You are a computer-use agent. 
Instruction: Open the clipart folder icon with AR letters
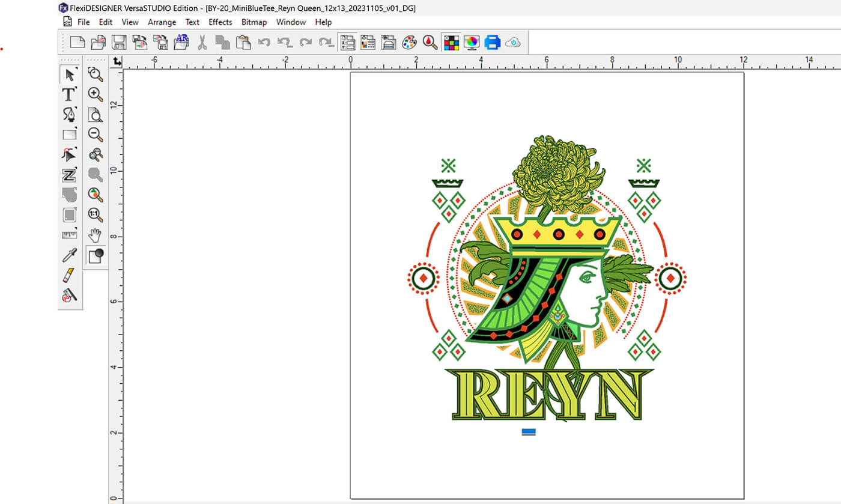click(x=181, y=42)
